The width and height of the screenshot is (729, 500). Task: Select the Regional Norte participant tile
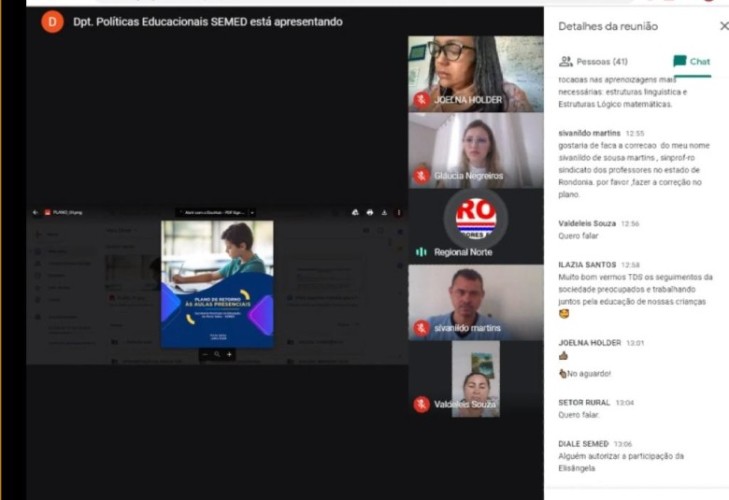point(475,226)
